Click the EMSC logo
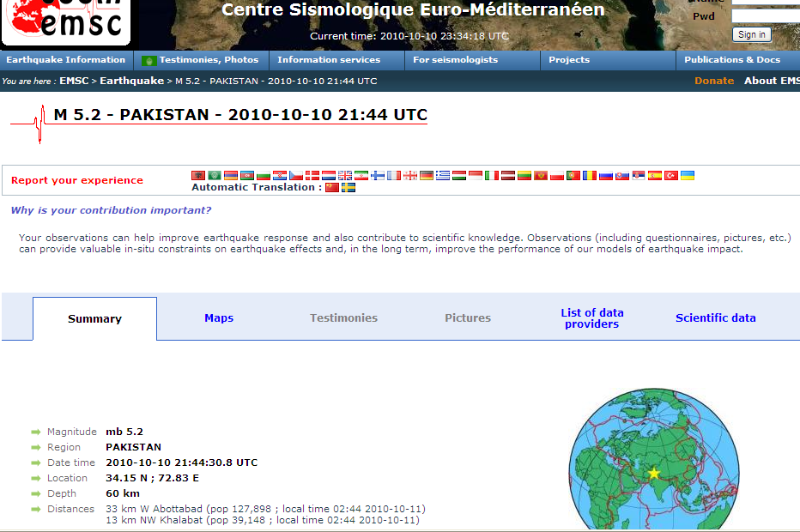The image size is (800, 532). (66, 21)
